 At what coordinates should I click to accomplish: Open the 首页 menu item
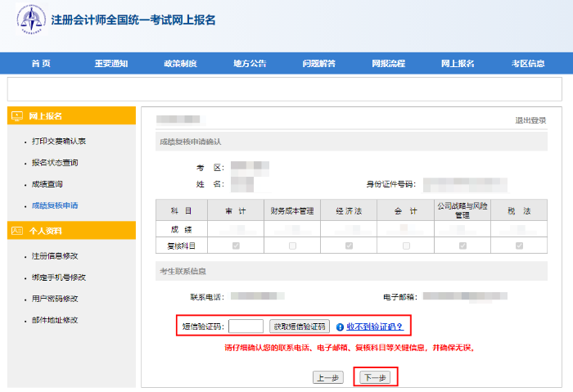point(41,64)
